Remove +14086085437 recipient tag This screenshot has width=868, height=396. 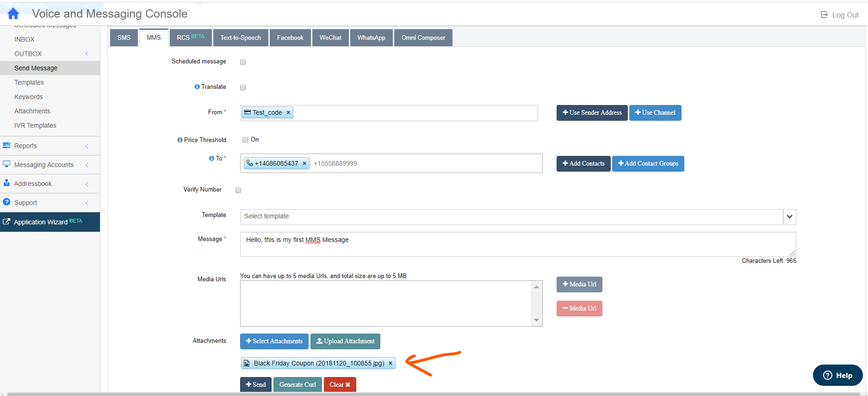click(x=304, y=163)
